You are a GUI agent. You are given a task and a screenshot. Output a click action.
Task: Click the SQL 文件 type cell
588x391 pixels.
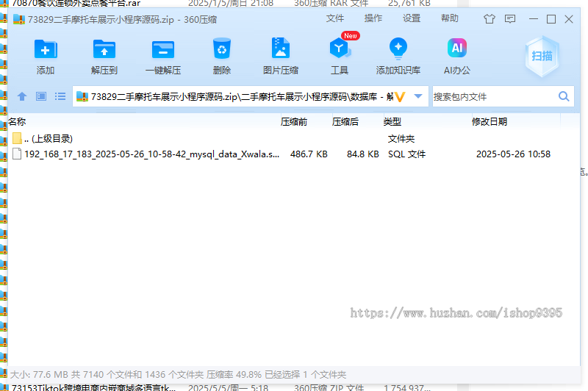click(406, 154)
